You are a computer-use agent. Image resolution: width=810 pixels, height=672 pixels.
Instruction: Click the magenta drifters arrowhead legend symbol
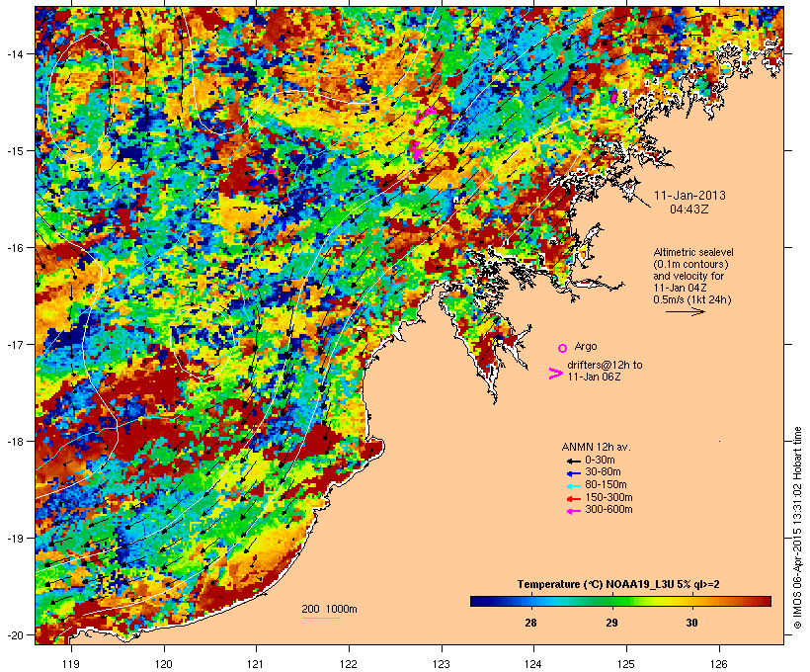tap(555, 374)
